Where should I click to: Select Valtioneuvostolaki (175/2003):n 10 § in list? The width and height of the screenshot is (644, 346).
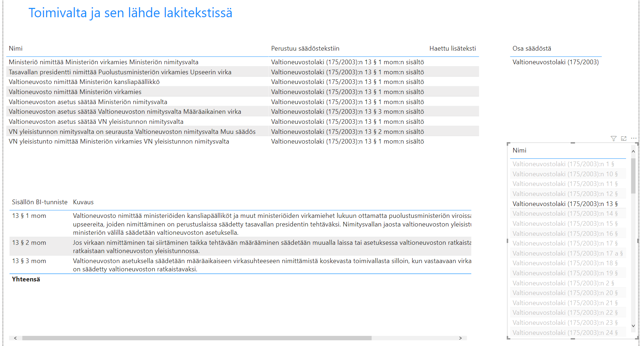coord(565,174)
